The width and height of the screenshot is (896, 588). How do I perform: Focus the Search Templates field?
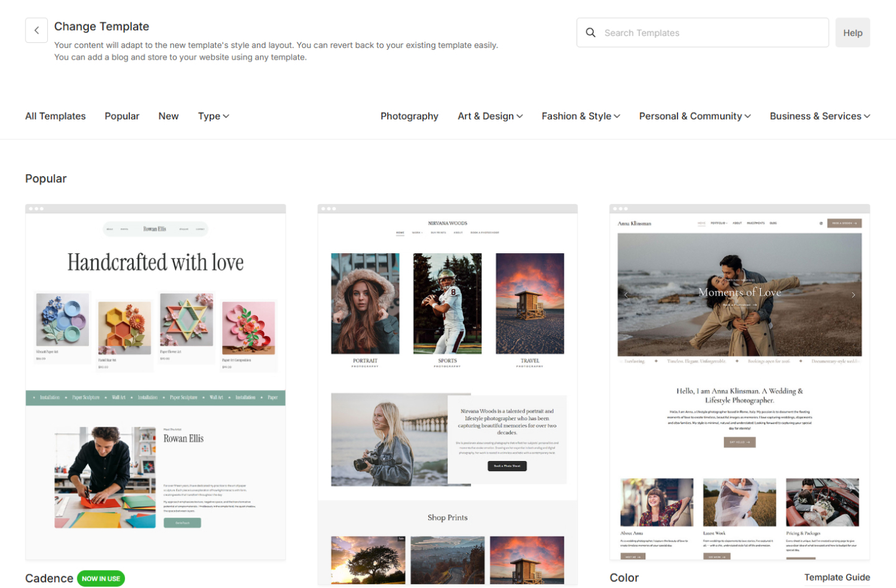(702, 32)
